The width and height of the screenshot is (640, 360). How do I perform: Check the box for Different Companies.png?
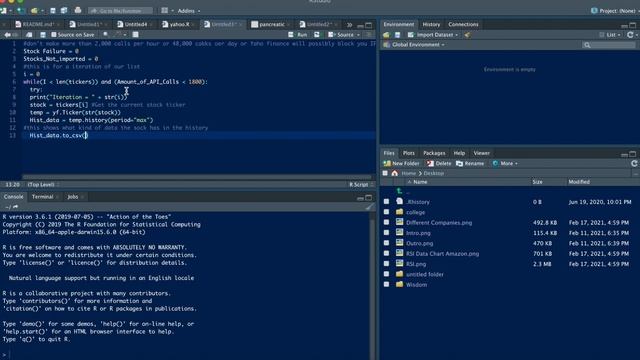pyautogui.click(x=386, y=222)
